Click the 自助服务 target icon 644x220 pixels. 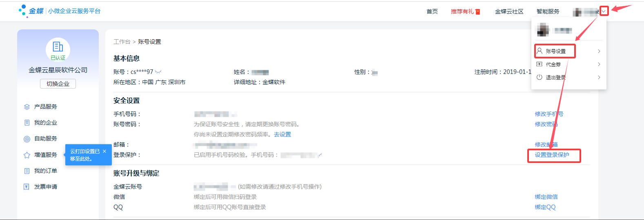coord(27,139)
